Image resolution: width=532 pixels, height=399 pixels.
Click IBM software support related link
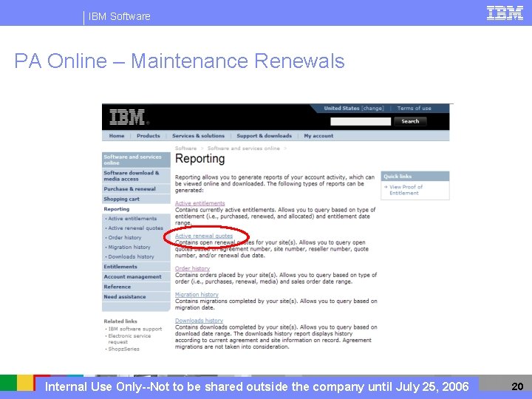(134, 329)
